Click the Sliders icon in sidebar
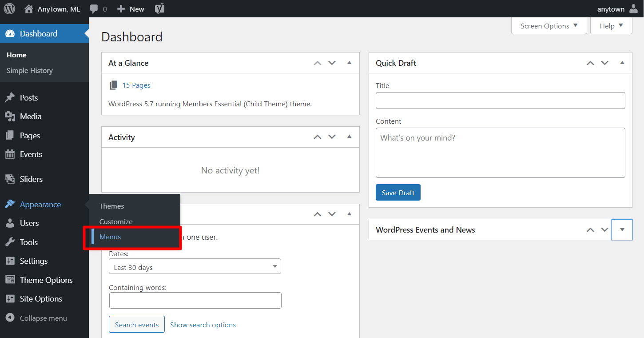The image size is (644, 338). (10, 179)
